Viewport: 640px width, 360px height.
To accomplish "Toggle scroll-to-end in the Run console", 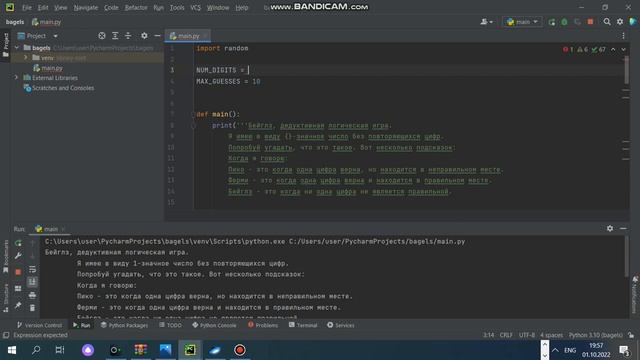I will 32,282.
